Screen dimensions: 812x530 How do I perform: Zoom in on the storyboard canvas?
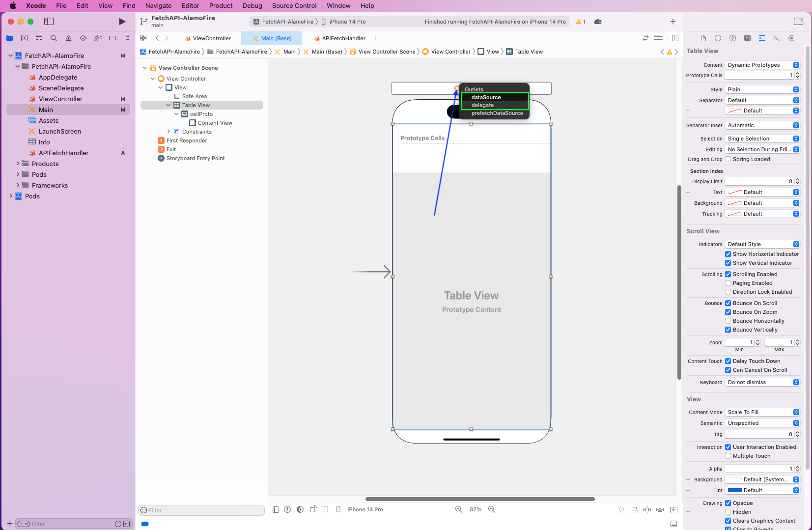[x=492, y=509]
